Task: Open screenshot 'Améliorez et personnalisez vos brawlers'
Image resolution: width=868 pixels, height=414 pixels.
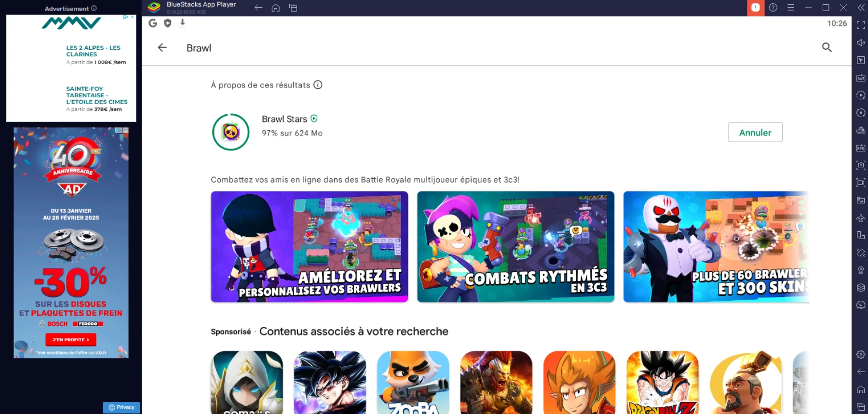Action: click(x=310, y=247)
